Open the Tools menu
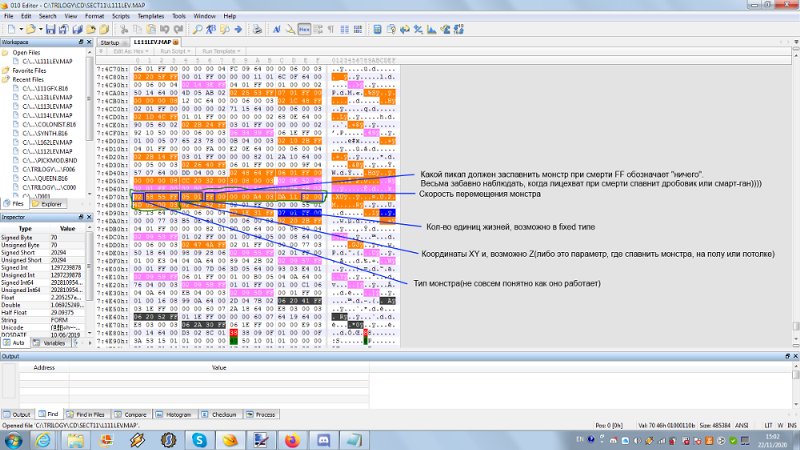This screenshot has height=450, width=800. (179, 16)
